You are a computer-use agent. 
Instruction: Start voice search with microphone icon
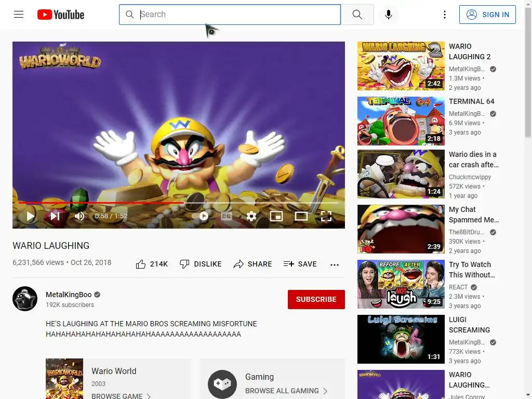click(389, 14)
